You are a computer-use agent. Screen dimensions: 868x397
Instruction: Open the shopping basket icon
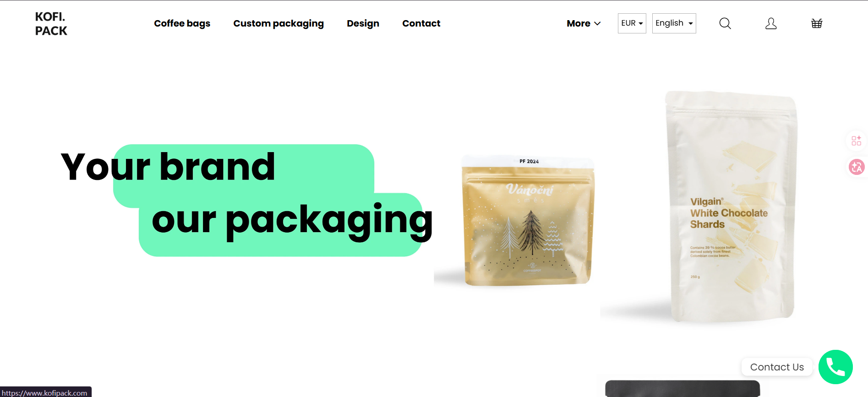coord(817,23)
